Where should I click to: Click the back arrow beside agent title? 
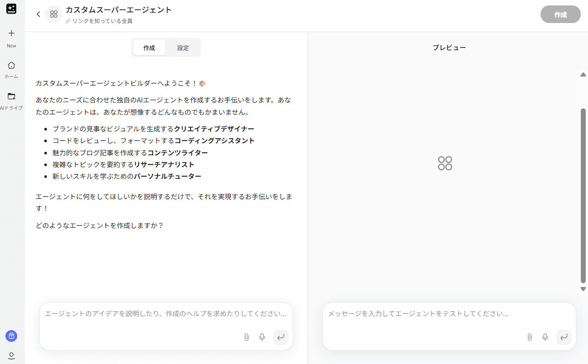(38, 14)
